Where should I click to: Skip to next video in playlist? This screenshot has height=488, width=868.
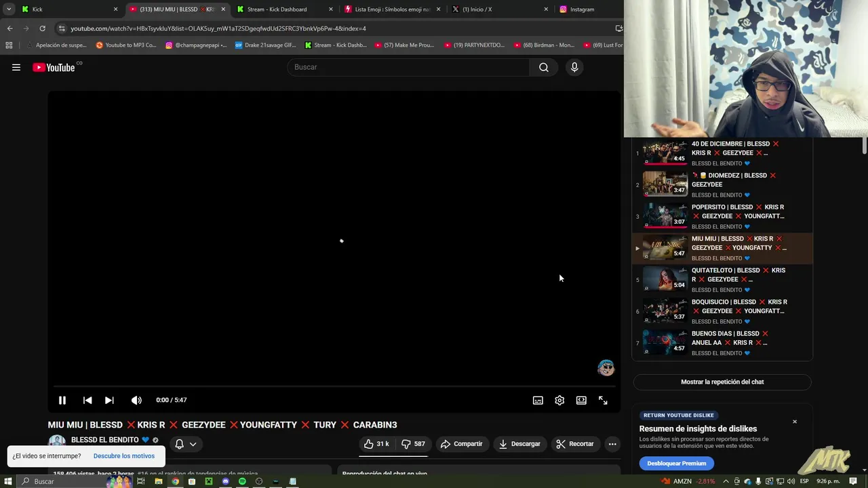point(109,400)
